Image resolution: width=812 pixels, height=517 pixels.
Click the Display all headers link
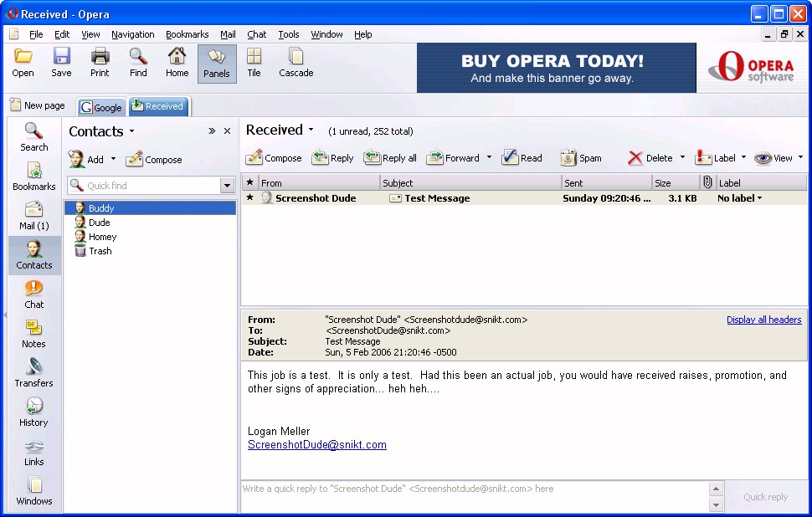[x=763, y=320]
